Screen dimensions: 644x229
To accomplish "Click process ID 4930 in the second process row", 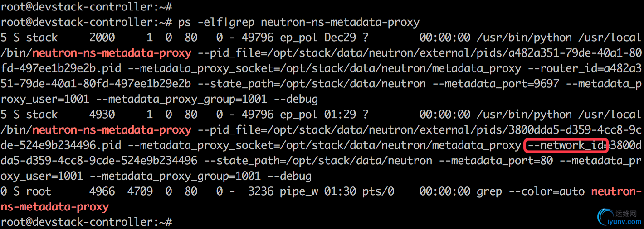I will tap(102, 114).
